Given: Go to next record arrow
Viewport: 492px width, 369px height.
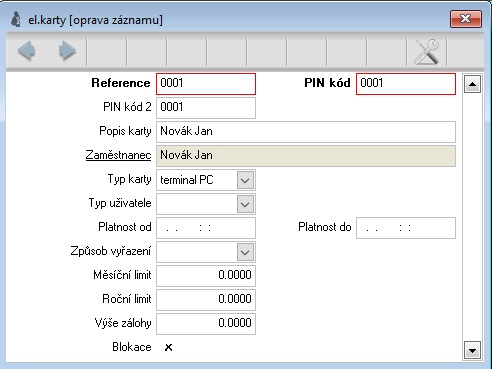Looking at the screenshot, I should (x=67, y=51).
